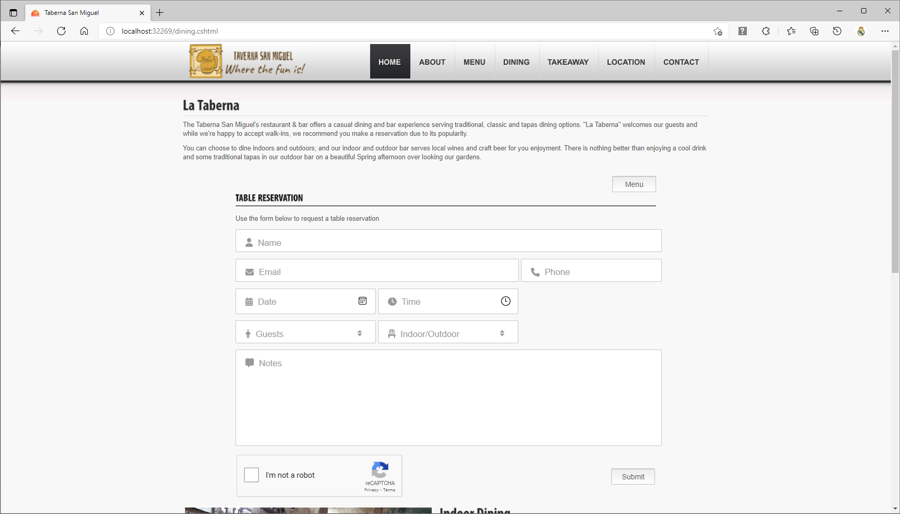Image resolution: width=900 pixels, height=514 pixels.
Task: Reload the page with refresh icon
Action: click(61, 31)
